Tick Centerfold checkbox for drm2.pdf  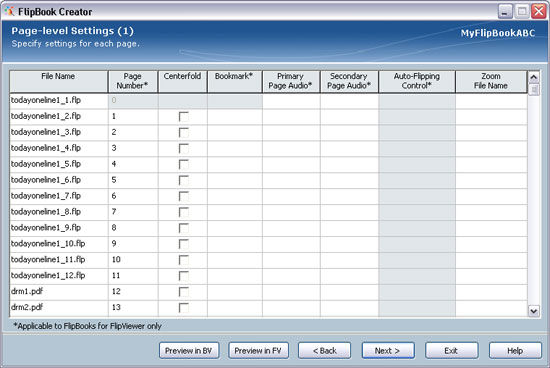[183, 308]
